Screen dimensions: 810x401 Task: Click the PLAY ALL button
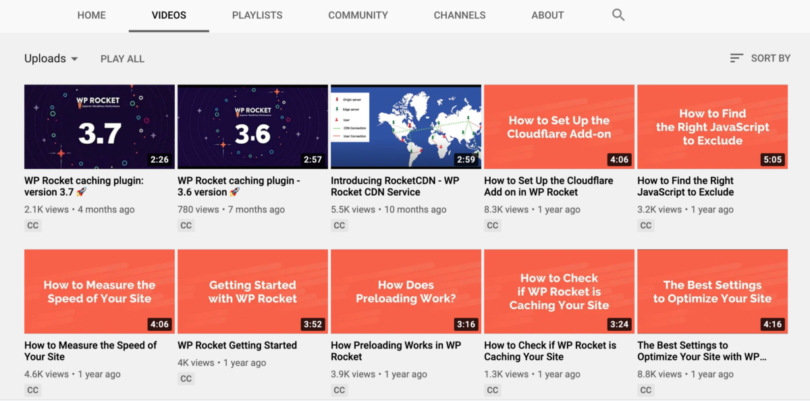tap(122, 59)
